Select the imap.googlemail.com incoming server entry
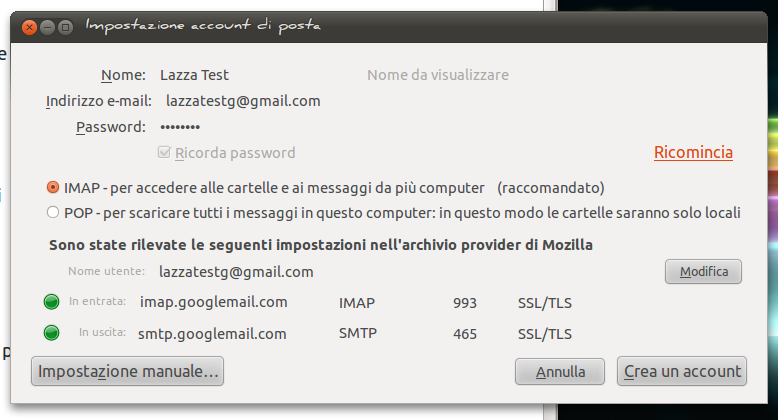This screenshot has height=420, width=778. point(214,302)
